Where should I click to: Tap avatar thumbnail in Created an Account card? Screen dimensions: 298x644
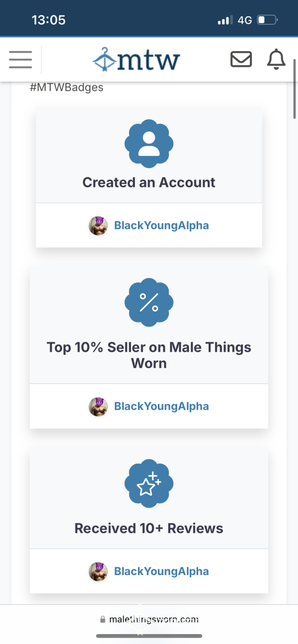[x=98, y=226]
